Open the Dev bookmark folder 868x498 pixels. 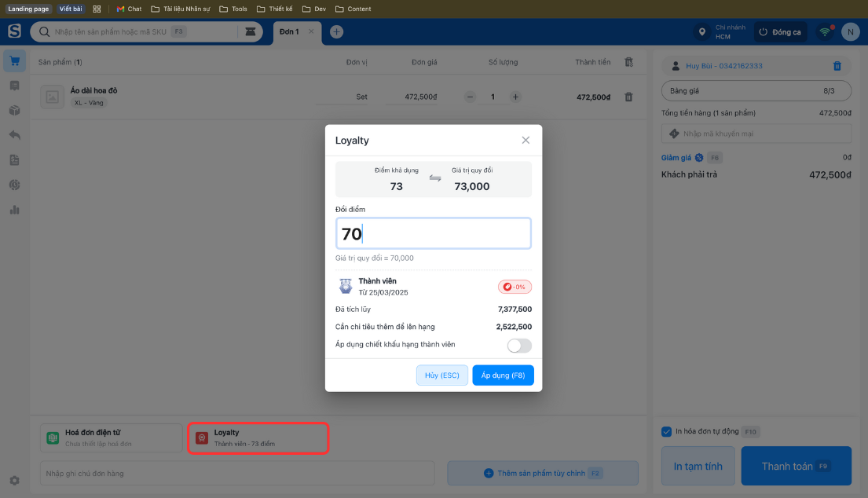pyautogui.click(x=314, y=9)
